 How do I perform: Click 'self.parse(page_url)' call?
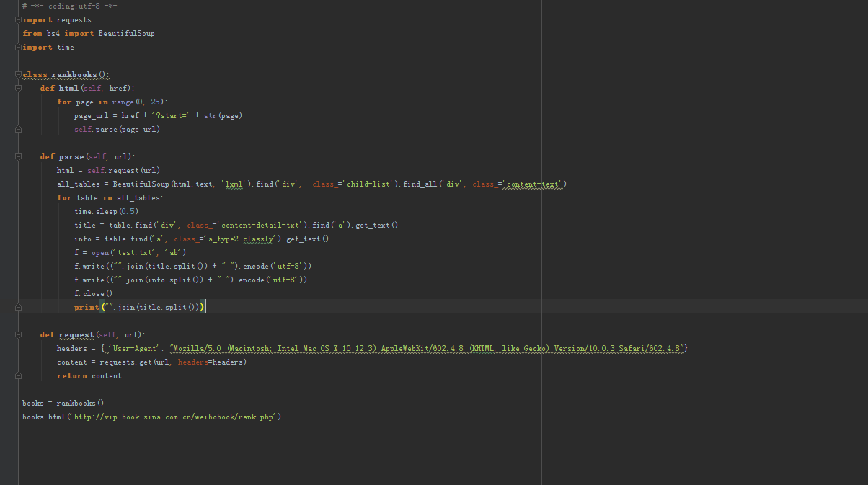point(117,129)
